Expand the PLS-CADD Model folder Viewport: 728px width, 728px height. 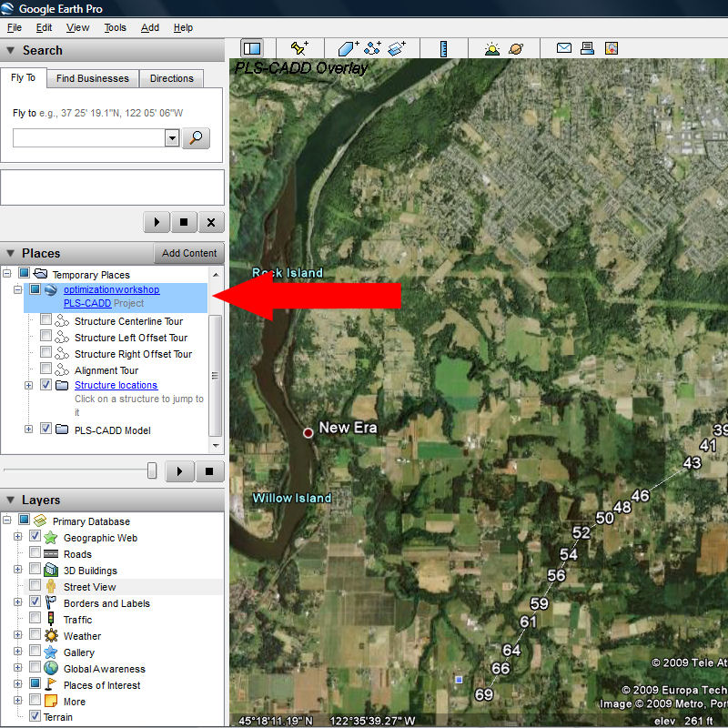click(x=29, y=429)
